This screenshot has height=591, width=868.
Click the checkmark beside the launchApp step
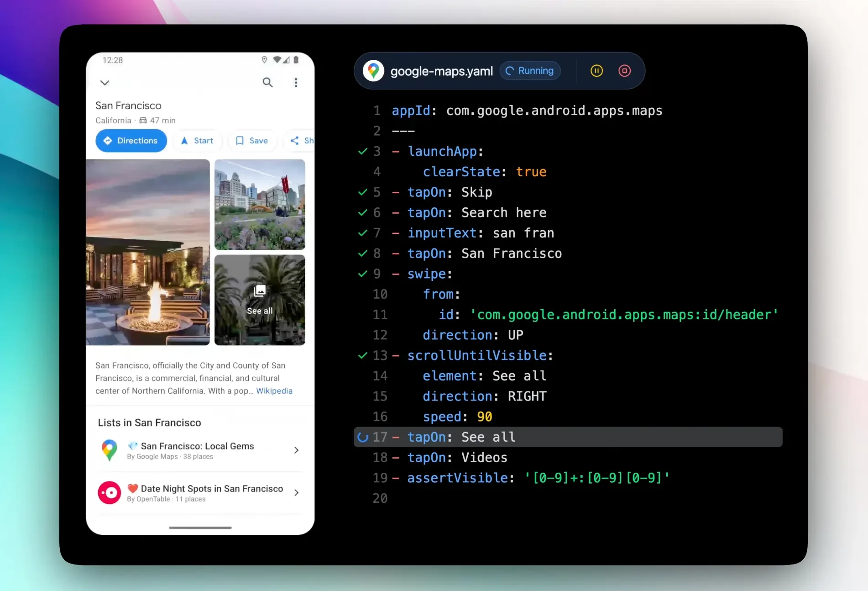[361, 151]
